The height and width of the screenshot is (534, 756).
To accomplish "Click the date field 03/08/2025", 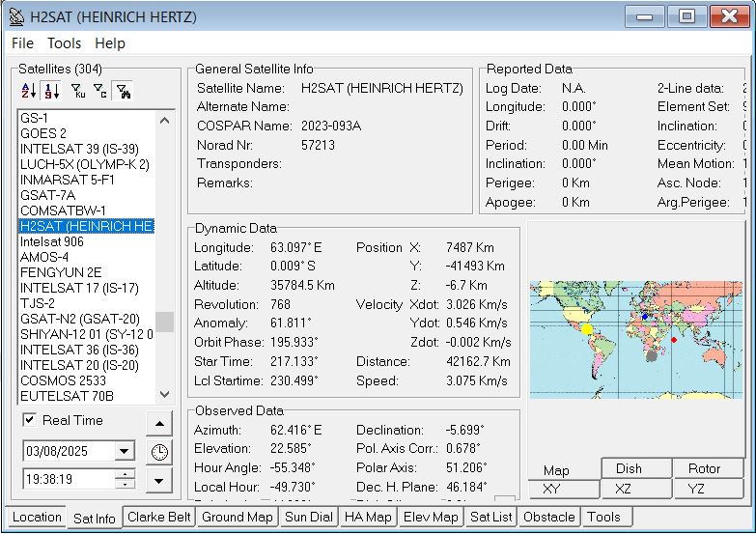I will click(69, 451).
